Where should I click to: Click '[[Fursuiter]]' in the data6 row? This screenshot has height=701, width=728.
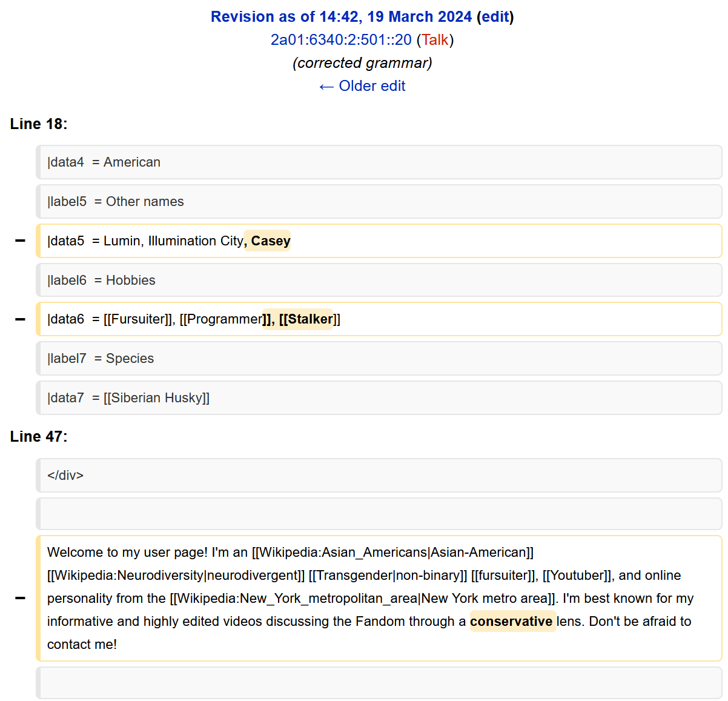click(137, 319)
